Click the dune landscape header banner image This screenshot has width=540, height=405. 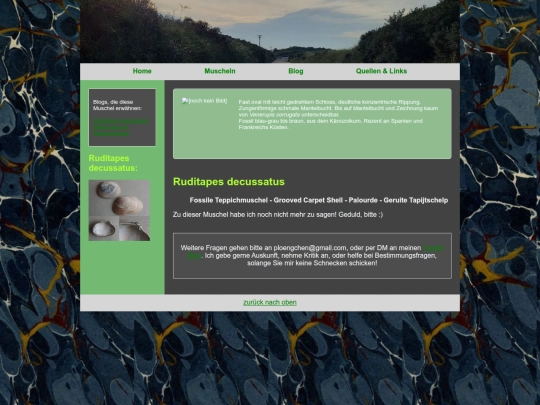pos(270,31)
